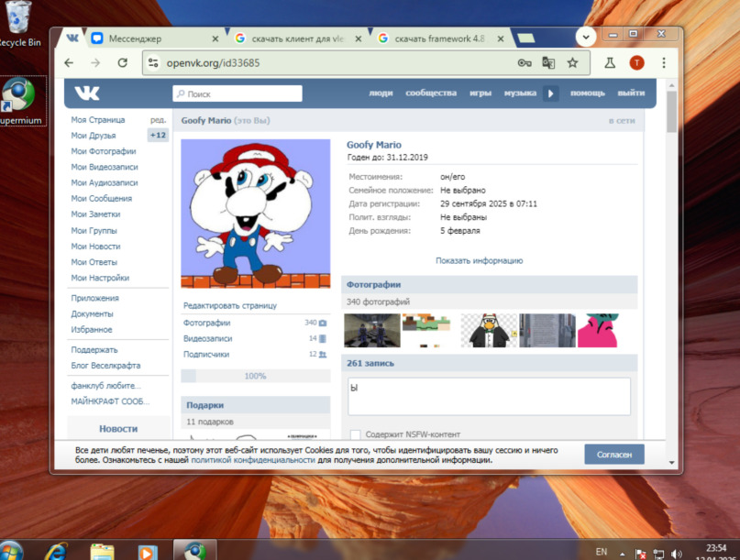Open File Explorer from taskbar
Viewport: 740px width, 560px height.
coord(103,552)
